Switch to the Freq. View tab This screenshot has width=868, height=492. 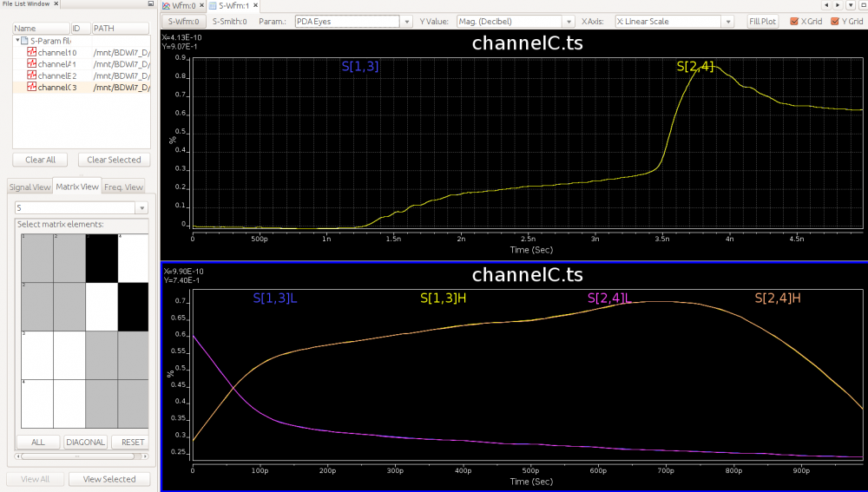123,187
